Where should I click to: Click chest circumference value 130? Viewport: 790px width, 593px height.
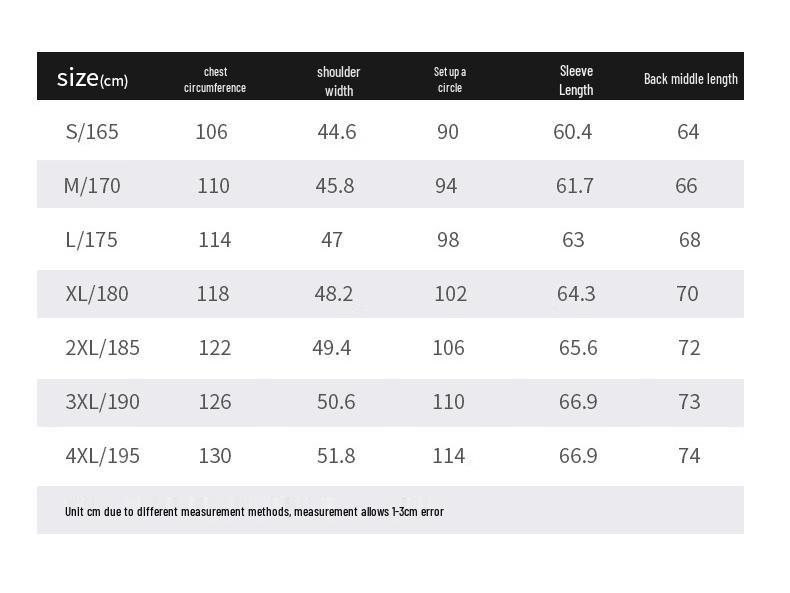(214, 456)
